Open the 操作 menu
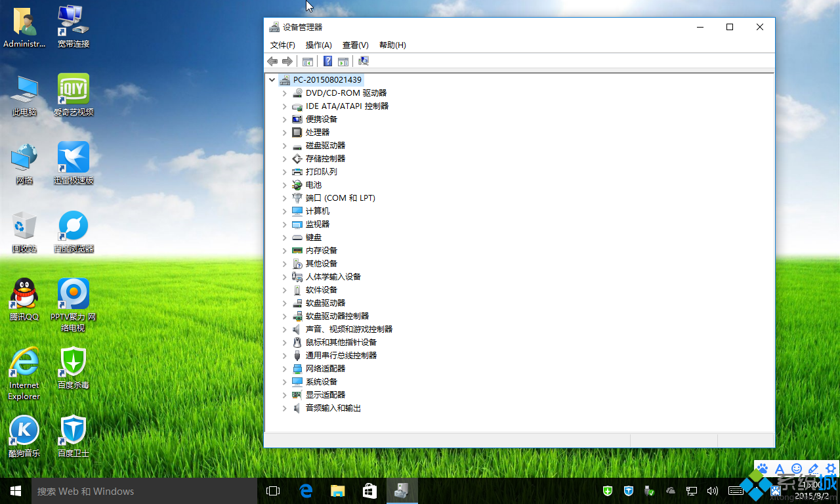Image resolution: width=840 pixels, height=504 pixels. click(318, 45)
